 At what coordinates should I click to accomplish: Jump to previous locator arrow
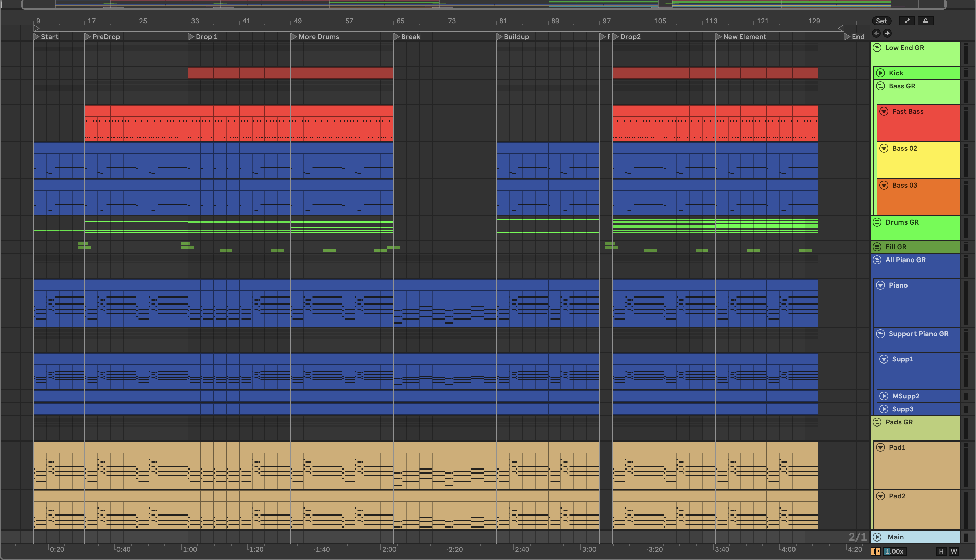click(876, 33)
